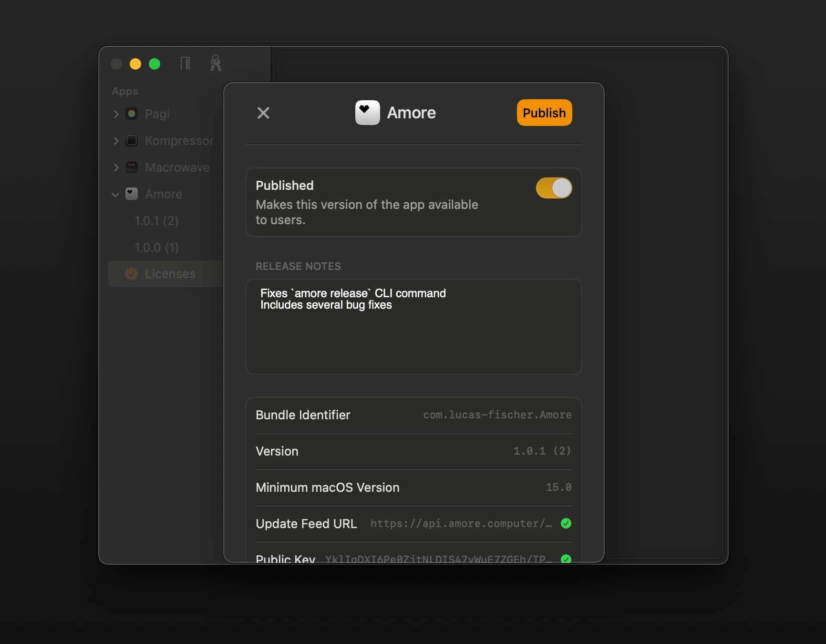Click the Kompressor app icon in sidebar
The image size is (826, 644).
point(132,141)
